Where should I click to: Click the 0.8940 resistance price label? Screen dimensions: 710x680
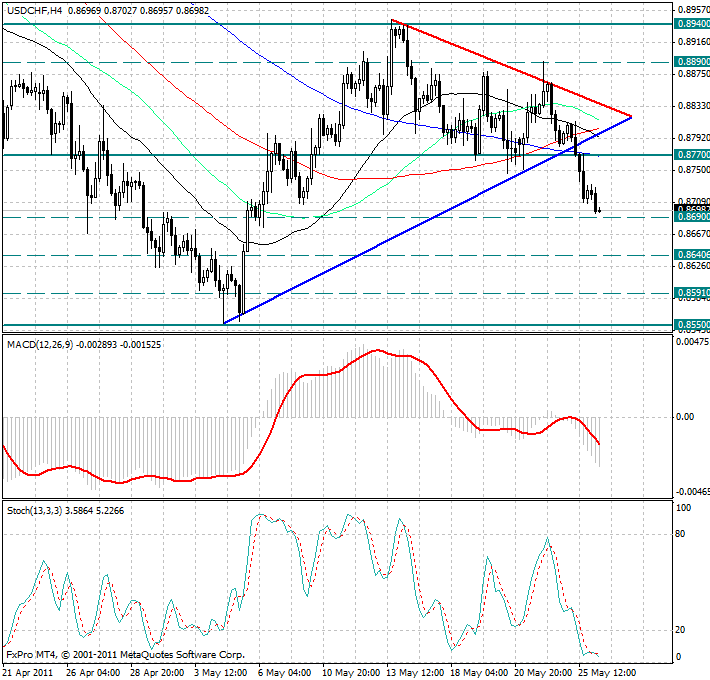coord(692,23)
